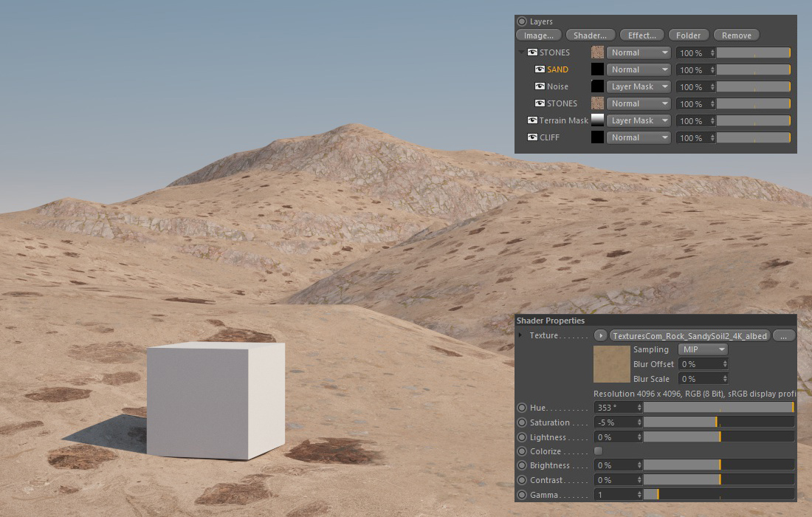
Task: Open the Sampling MIP dropdown
Action: tap(702, 349)
